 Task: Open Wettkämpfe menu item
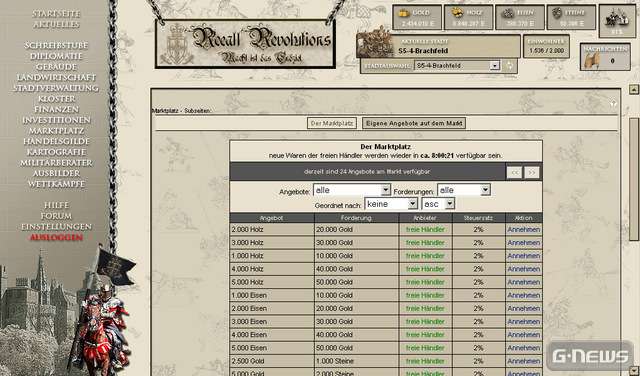56,184
